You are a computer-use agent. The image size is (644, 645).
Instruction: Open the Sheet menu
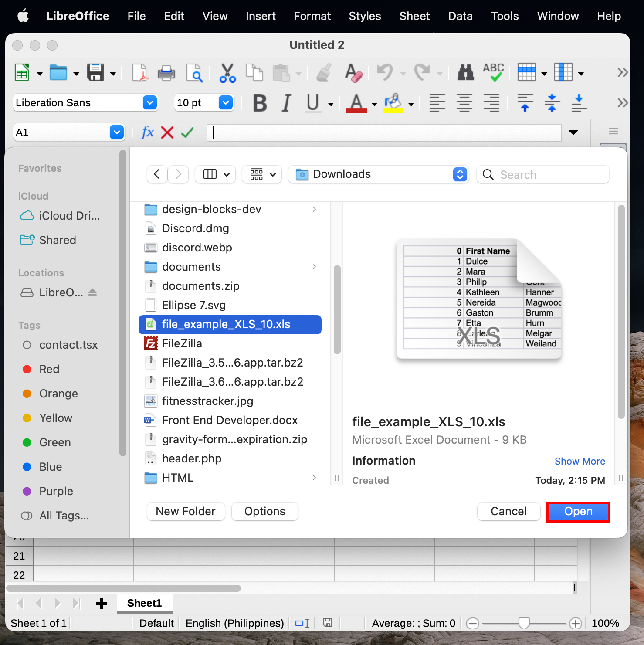pos(414,16)
